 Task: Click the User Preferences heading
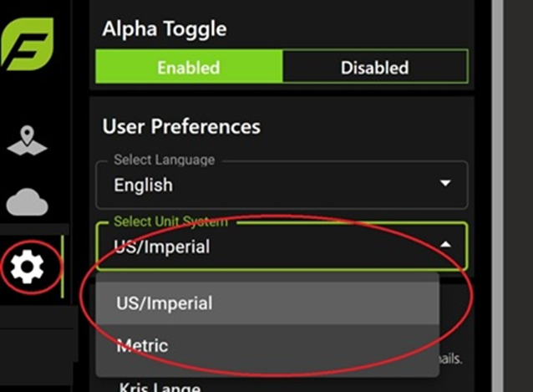(x=181, y=126)
